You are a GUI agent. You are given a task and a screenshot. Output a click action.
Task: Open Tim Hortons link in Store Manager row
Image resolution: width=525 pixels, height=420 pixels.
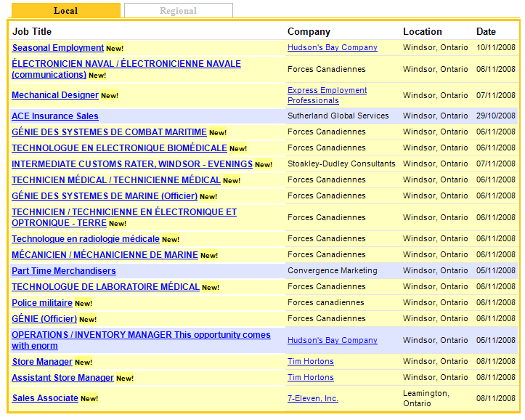coord(311,361)
